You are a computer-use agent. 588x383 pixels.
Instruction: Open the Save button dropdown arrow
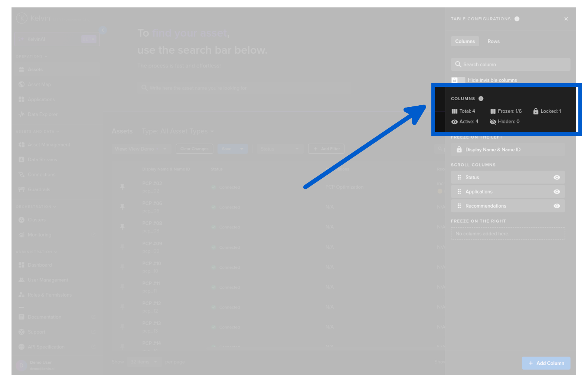pos(242,149)
